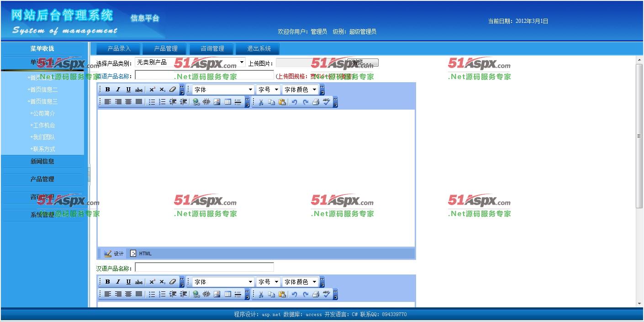The width and height of the screenshot is (644, 322).
Task: Align text left in the English product editor
Action: [x=108, y=102]
